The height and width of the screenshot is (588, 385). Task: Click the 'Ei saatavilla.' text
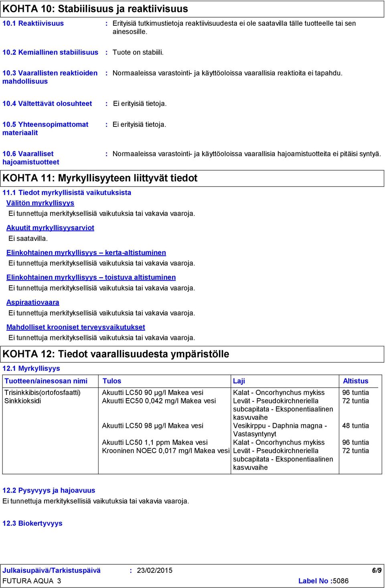click(x=28, y=238)
